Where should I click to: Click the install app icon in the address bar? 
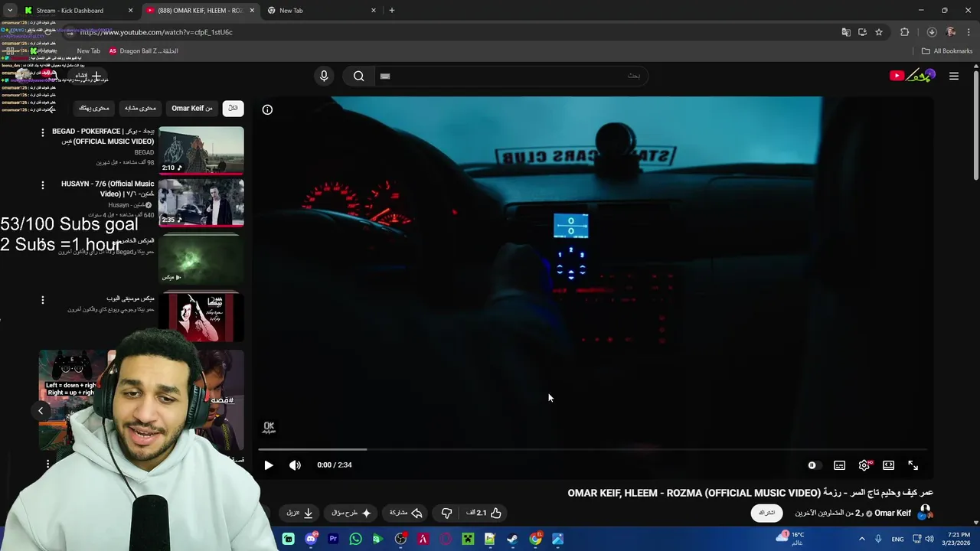(862, 32)
